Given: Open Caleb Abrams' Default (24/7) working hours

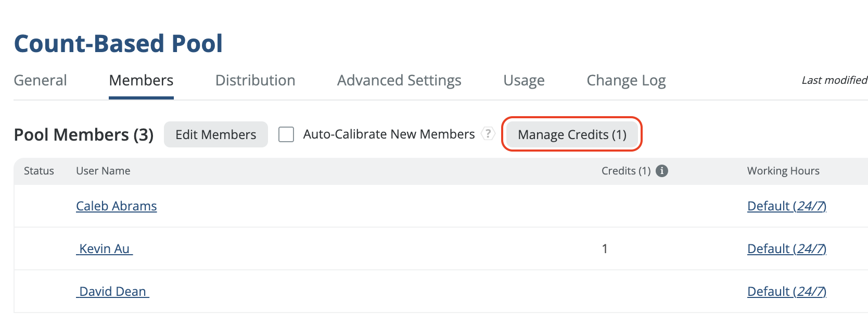Looking at the screenshot, I should [x=787, y=206].
